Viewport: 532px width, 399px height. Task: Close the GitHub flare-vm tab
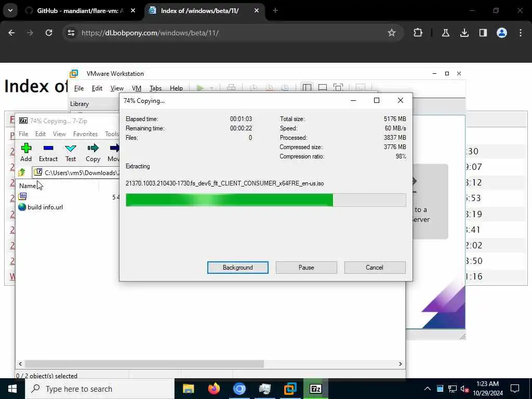[133, 11]
